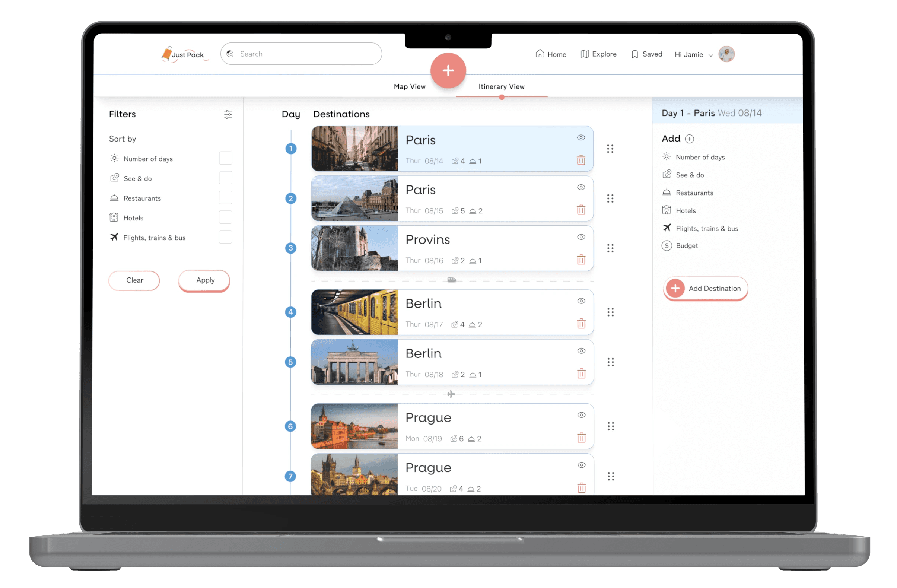Enable the Number of days sort checkbox
Screen dimensions: 897x588
click(225, 158)
